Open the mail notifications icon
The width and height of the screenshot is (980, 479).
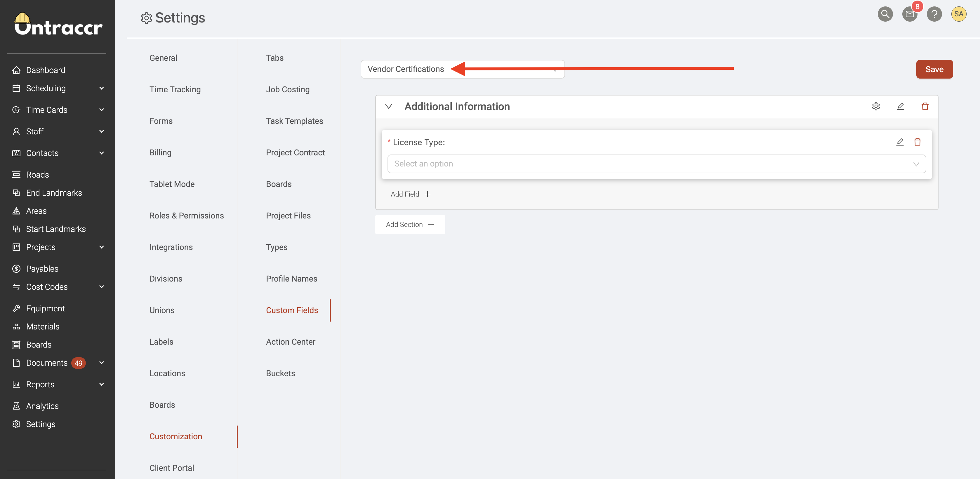click(x=910, y=14)
